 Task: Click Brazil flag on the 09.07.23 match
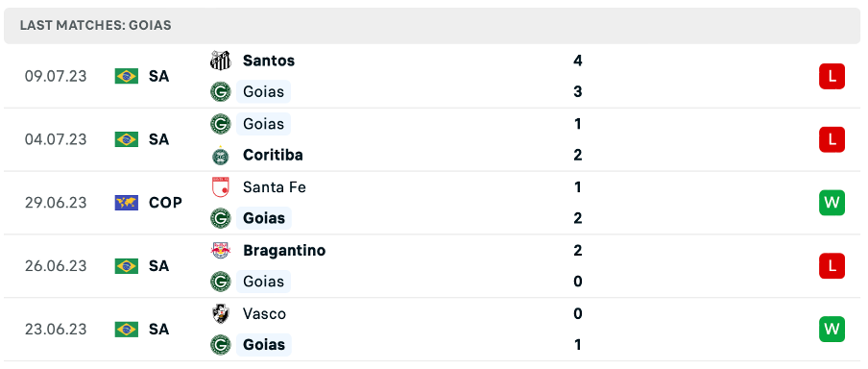[126, 76]
